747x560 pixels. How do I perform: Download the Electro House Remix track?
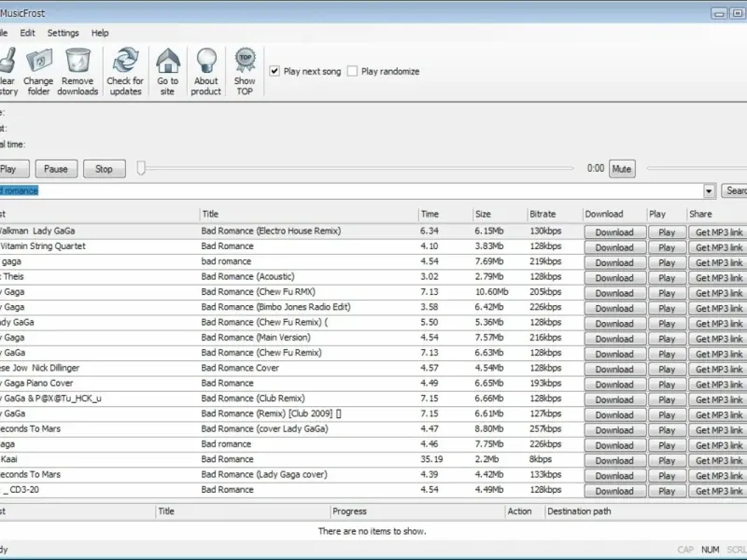[x=613, y=232]
